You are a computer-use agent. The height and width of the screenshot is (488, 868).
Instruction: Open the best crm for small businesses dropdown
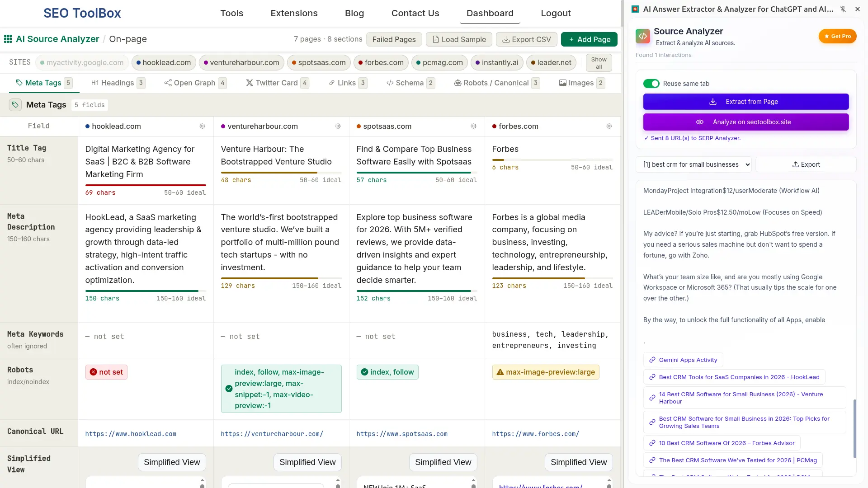[694, 164]
